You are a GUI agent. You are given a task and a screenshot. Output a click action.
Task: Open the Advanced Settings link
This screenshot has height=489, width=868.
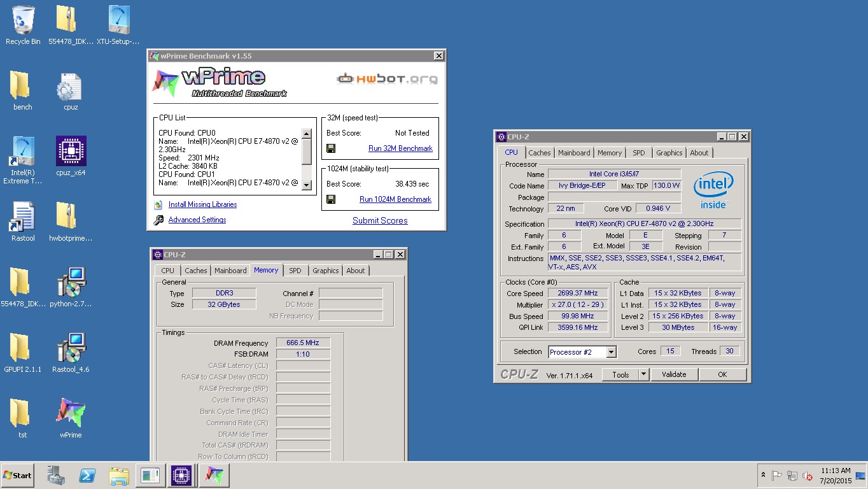pos(197,220)
